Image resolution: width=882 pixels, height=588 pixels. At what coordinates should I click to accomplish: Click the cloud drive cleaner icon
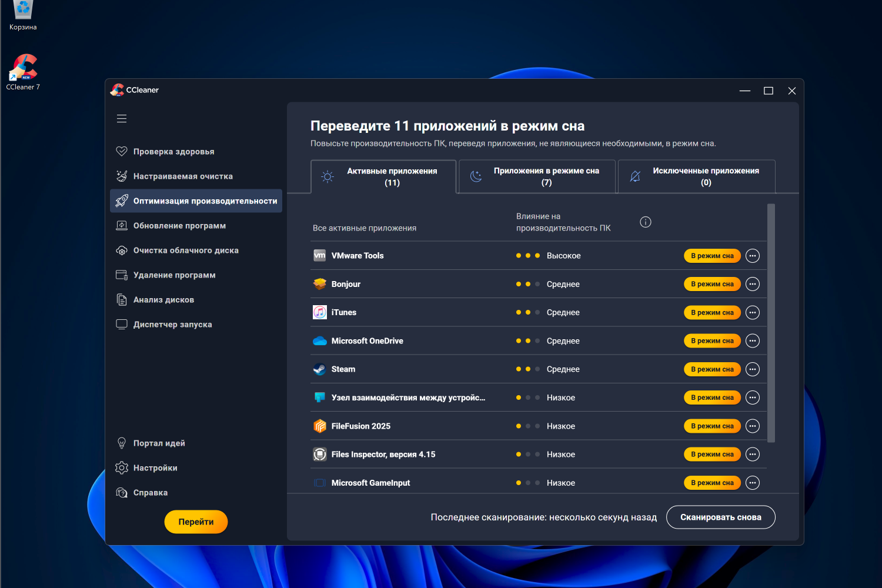(x=122, y=250)
